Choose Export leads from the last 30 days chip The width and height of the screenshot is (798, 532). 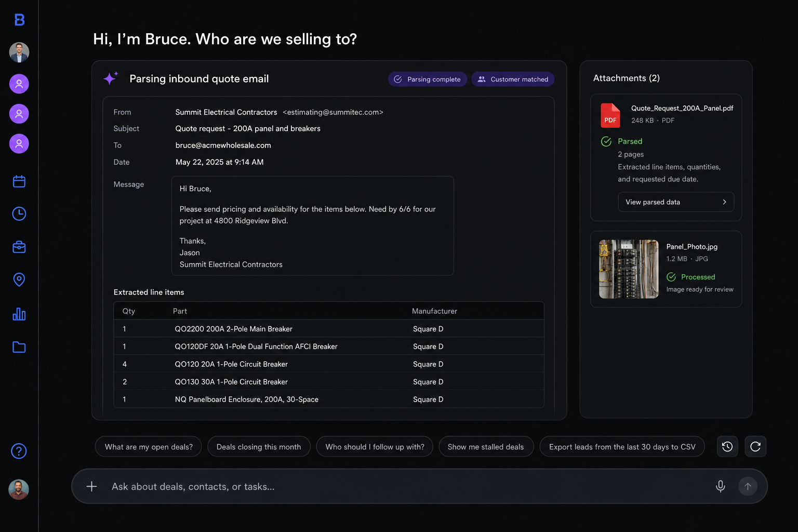click(622, 447)
